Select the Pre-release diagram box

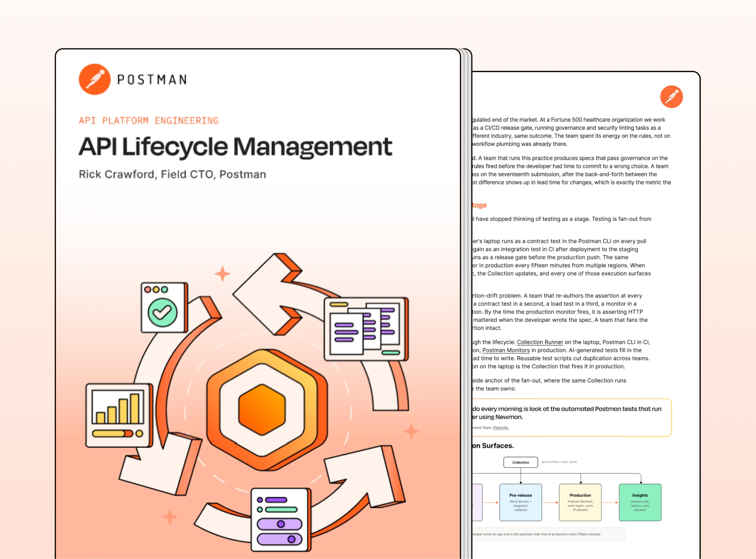pyautogui.click(x=520, y=502)
